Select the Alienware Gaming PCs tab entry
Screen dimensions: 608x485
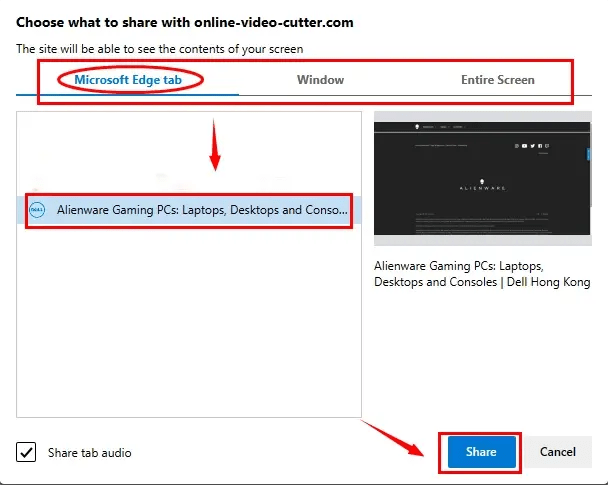189,210
